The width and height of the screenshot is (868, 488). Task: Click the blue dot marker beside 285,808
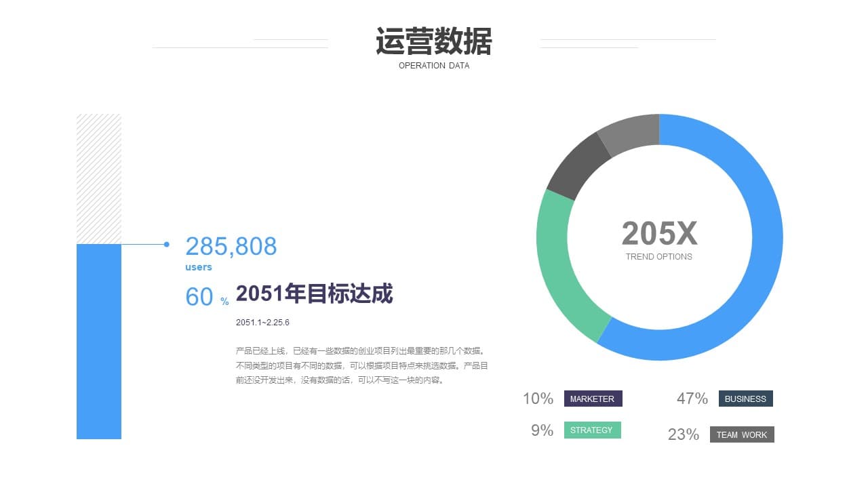tap(166, 244)
